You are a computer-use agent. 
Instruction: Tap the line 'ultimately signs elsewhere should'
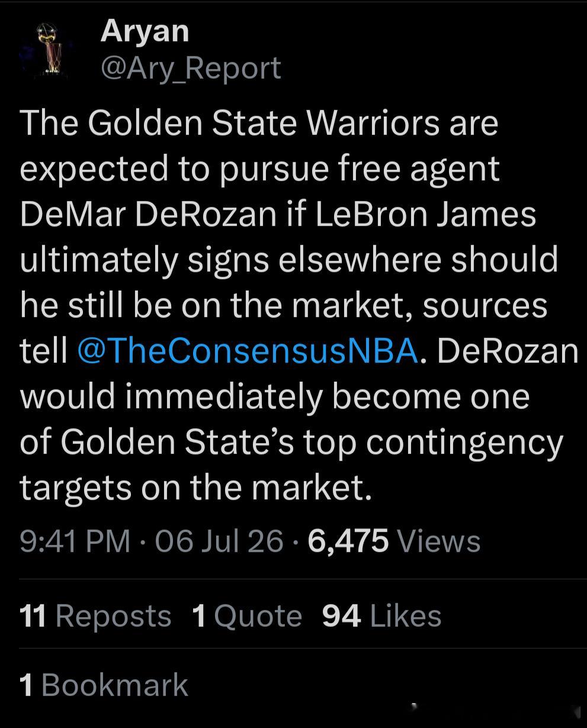point(289,260)
